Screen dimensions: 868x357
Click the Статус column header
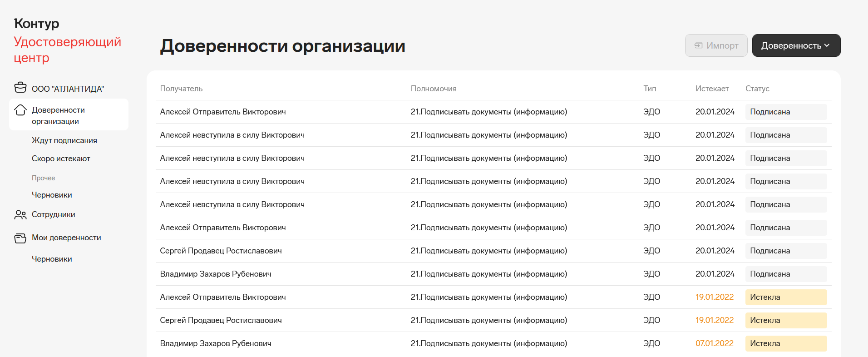[x=757, y=89]
